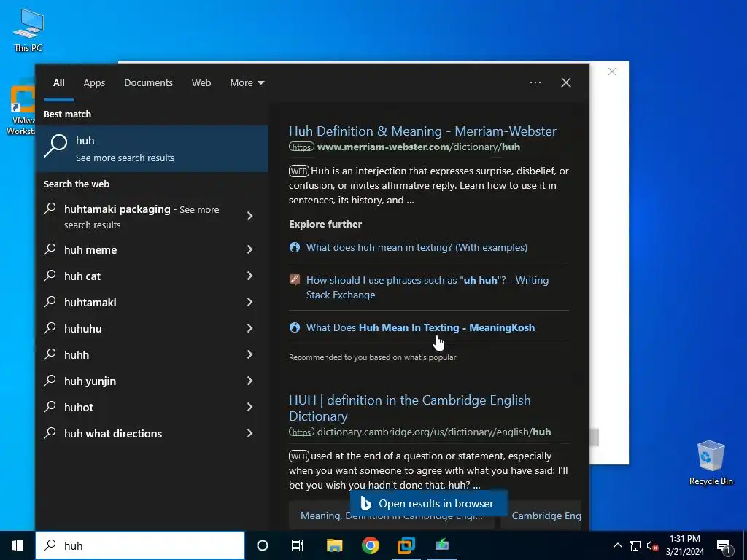The image size is (747, 560).
Task: Click the Cortana circle icon on taskbar
Action: (x=263, y=545)
